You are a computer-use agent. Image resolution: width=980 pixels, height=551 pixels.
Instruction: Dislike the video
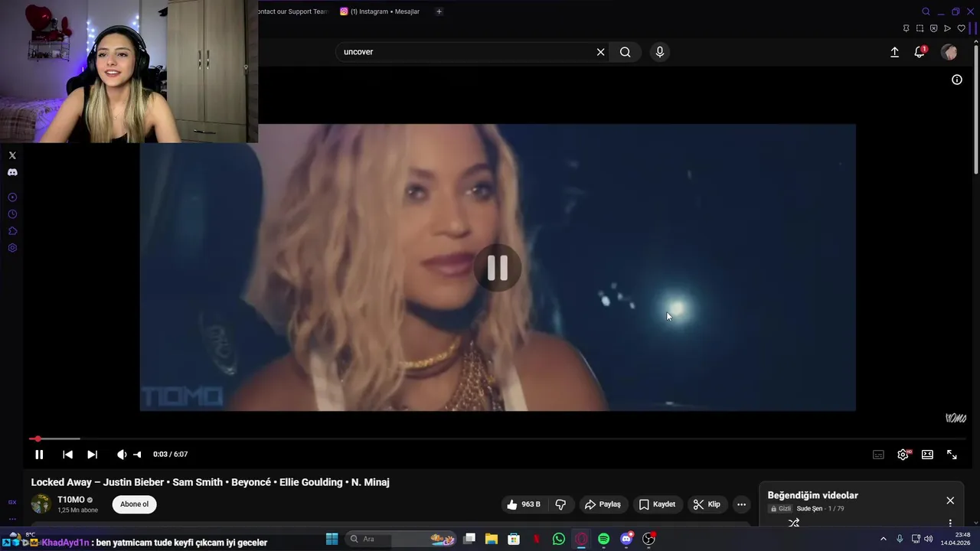coord(560,504)
